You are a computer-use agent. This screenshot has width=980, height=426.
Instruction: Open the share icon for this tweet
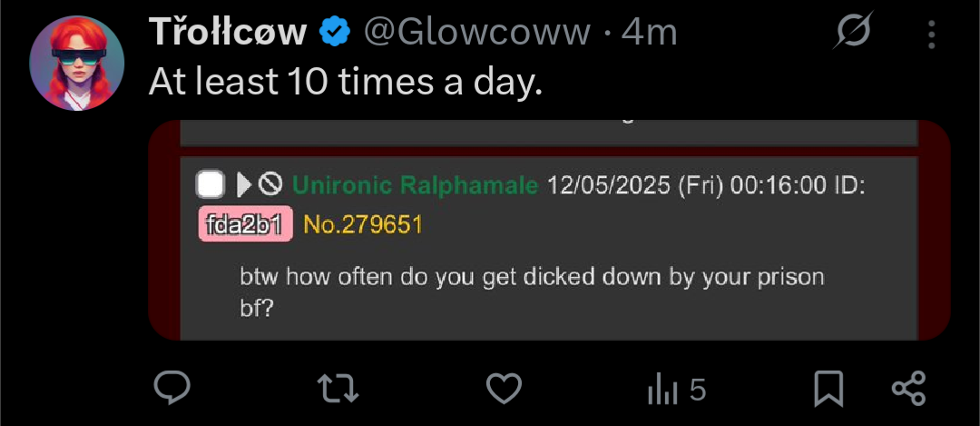pyautogui.click(x=908, y=389)
